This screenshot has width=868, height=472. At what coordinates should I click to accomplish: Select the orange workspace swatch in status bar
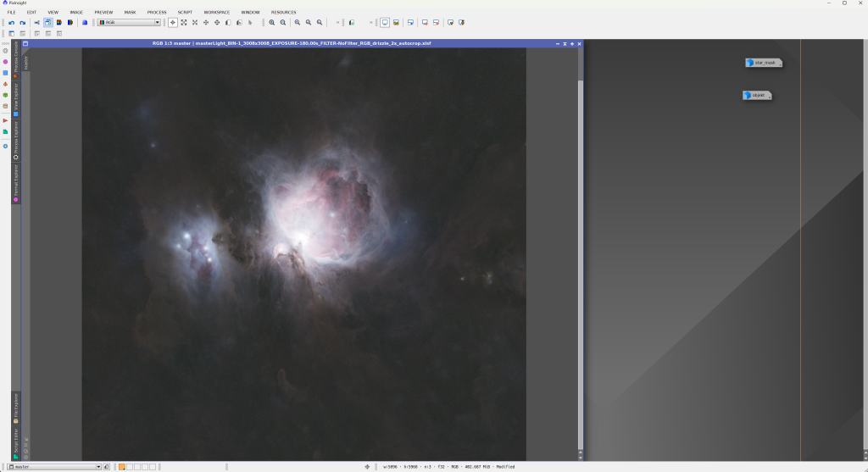click(122, 467)
